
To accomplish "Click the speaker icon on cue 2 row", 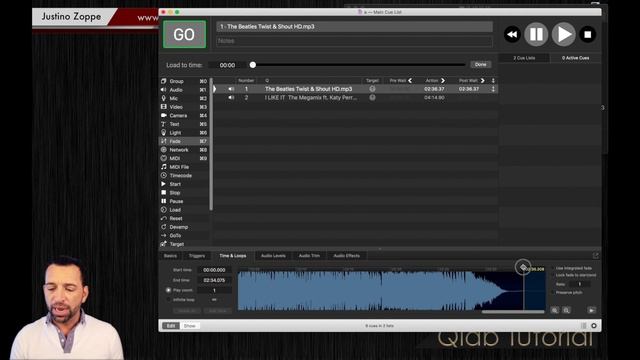I will [231, 98].
